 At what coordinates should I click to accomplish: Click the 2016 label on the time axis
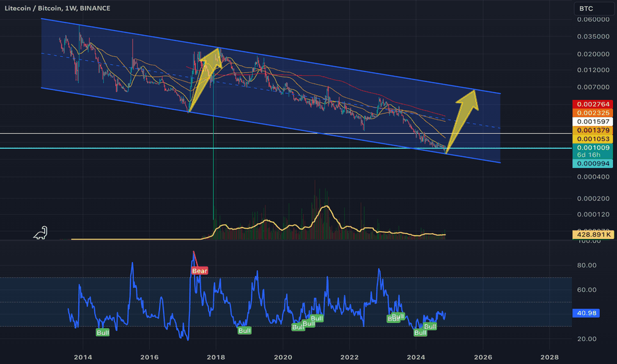click(150, 357)
